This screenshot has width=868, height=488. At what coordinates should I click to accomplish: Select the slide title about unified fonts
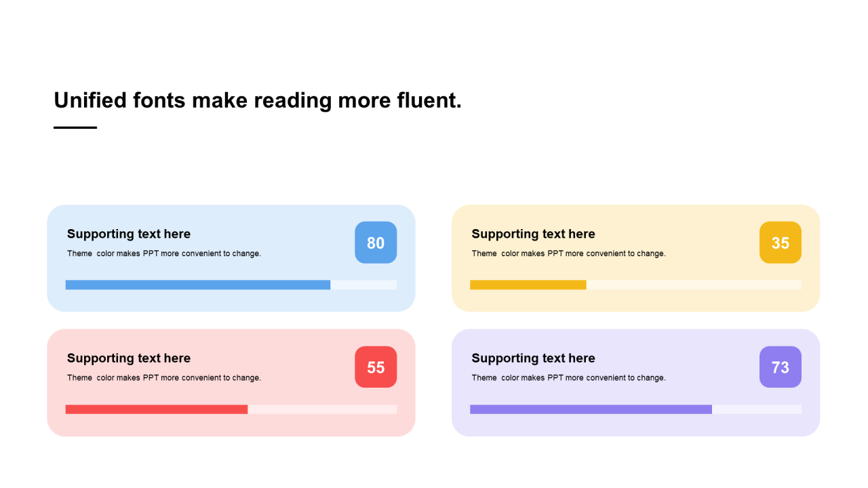258,100
